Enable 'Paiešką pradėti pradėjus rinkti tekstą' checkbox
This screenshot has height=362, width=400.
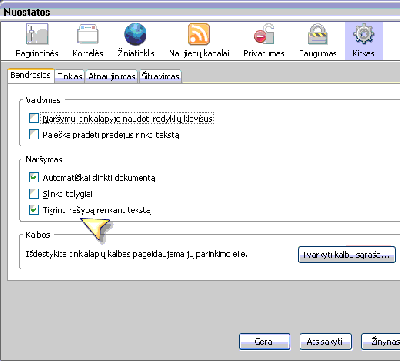click(x=34, y=135)
